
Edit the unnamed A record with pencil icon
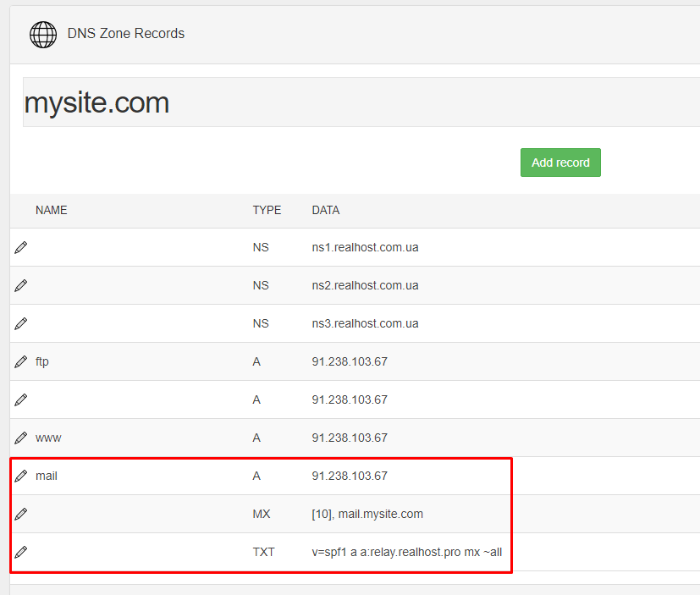(21, 399)
